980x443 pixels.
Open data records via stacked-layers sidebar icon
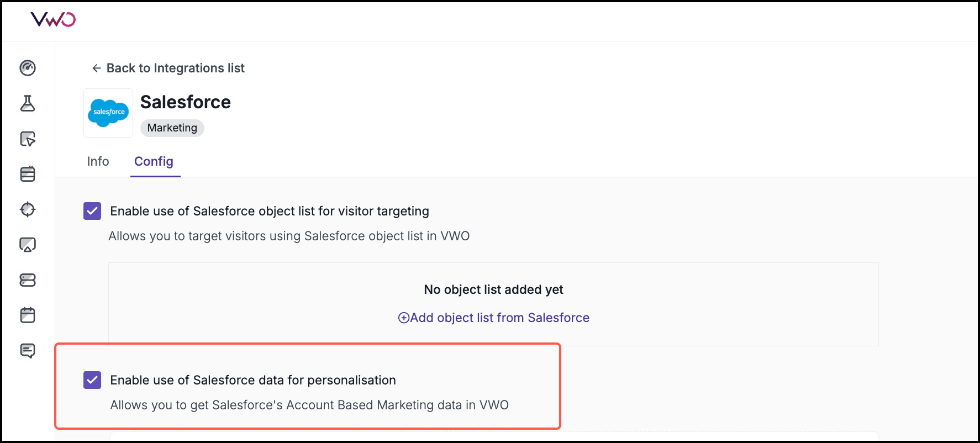pos(28,280)
